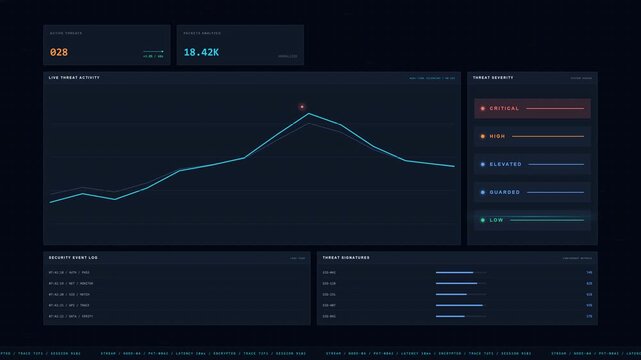The height and width of the screenshot is (360, 641).
Task: Click the green line in LOW row
Action: (x=547, y=220)
